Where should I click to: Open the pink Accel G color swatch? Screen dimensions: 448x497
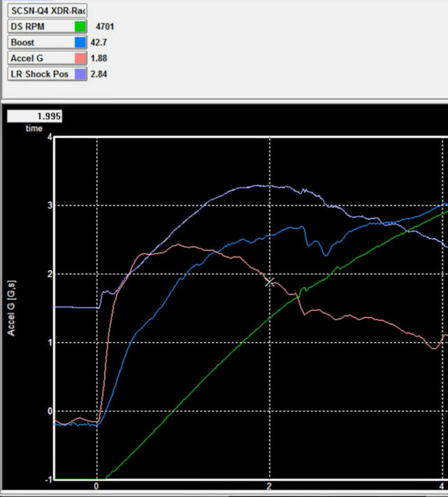(80, 58)
